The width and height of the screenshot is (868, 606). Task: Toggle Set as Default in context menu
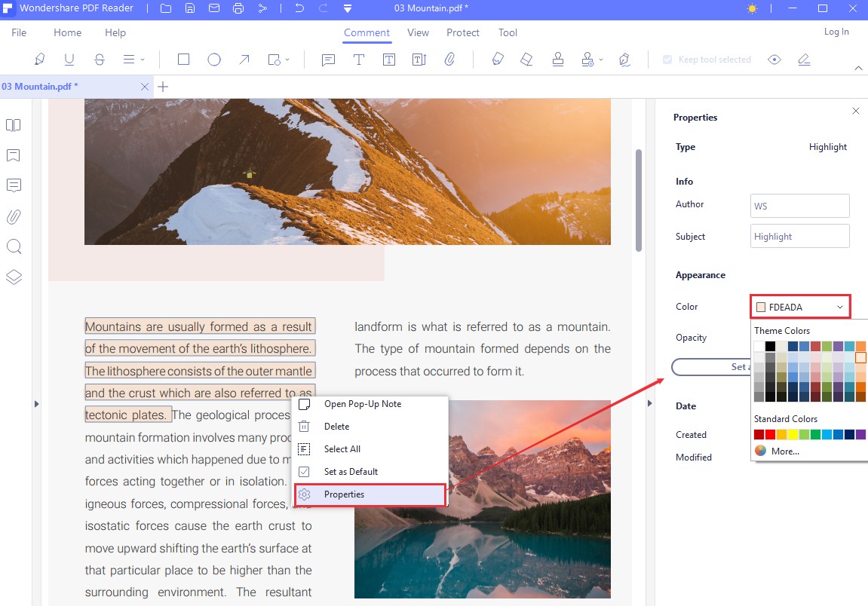(x=351, y=471)
